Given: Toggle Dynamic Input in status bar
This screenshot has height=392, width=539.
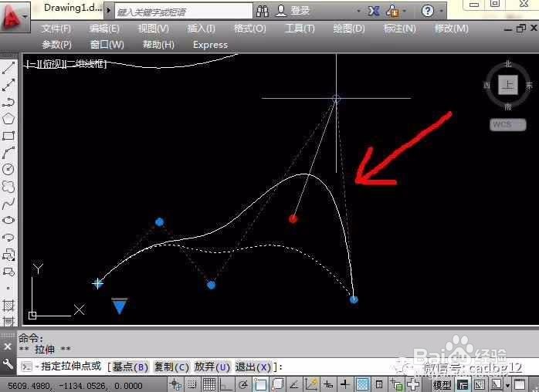Looking at the screenshot, I should [328, 385].
